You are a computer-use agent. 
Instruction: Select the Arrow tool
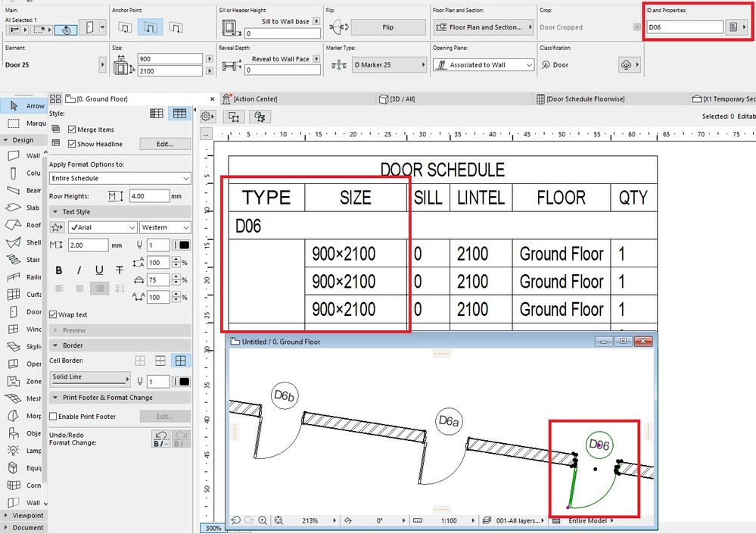(x=23, y=105)
